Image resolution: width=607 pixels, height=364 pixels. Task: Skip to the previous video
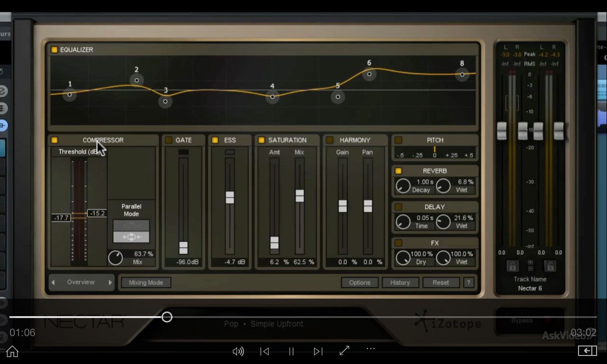[265, 351]
